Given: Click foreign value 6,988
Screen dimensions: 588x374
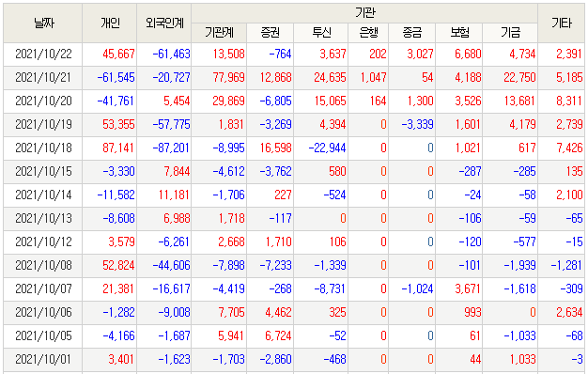Looking at the screenshot, I should (177, 218).
